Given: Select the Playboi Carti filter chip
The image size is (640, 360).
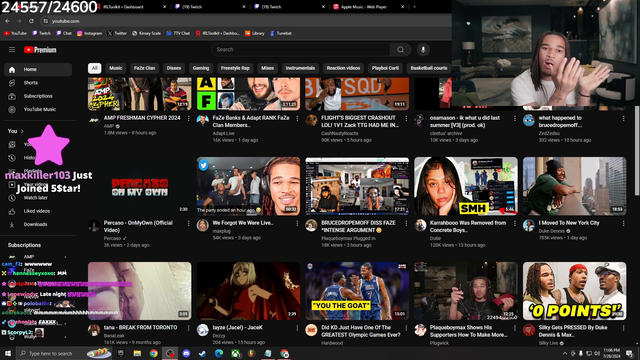Looking at the screenshot, I should click(385, 68).
